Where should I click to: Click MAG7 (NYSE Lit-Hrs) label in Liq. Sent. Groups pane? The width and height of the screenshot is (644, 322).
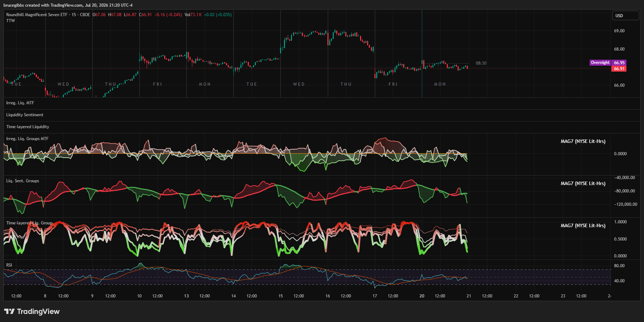pyautogui.click(x=583, y=184)
